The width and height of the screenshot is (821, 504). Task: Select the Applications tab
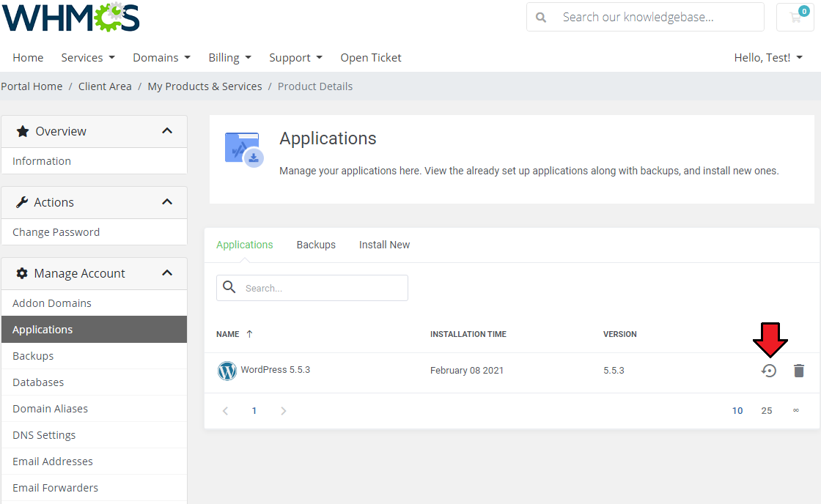(245, 245)
